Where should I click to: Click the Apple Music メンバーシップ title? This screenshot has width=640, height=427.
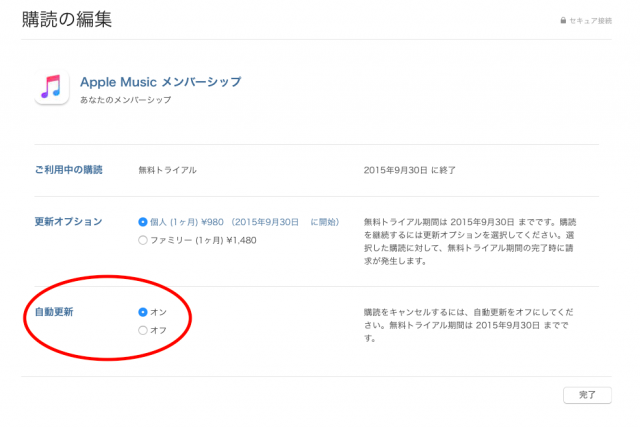coord(160,81)
